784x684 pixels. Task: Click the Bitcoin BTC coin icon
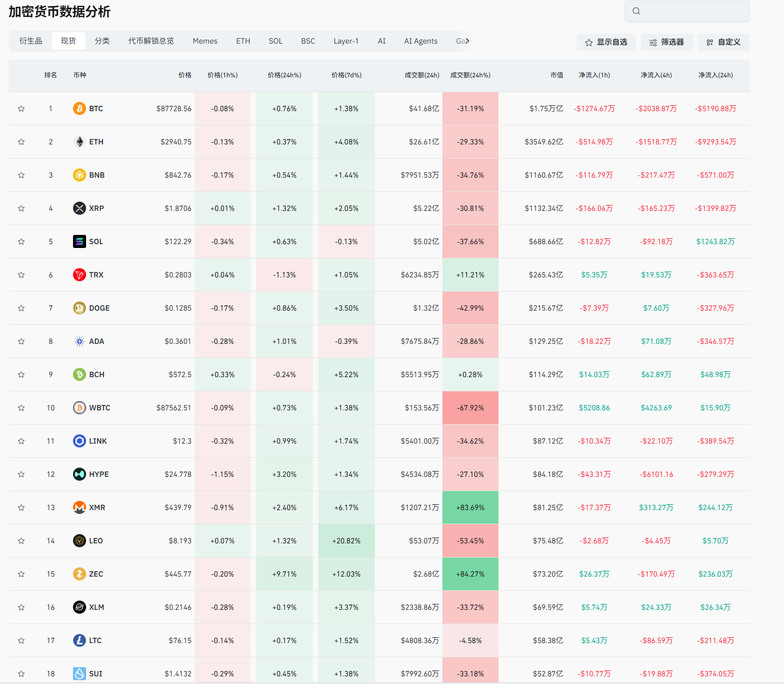[80, 108]
